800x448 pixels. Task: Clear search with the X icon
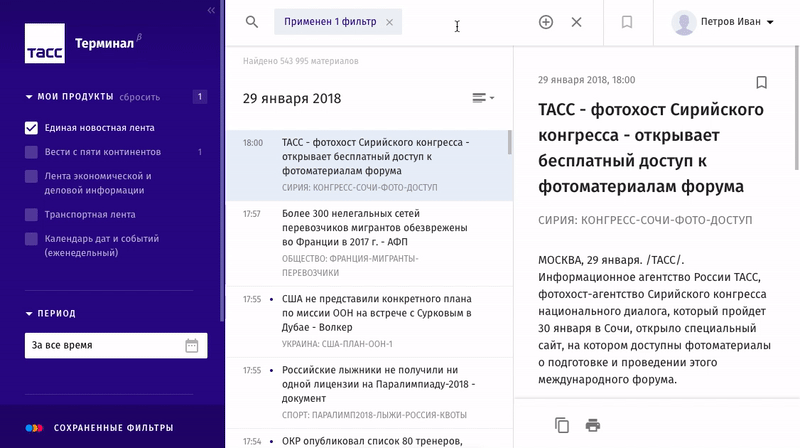[x=577, y=22]
